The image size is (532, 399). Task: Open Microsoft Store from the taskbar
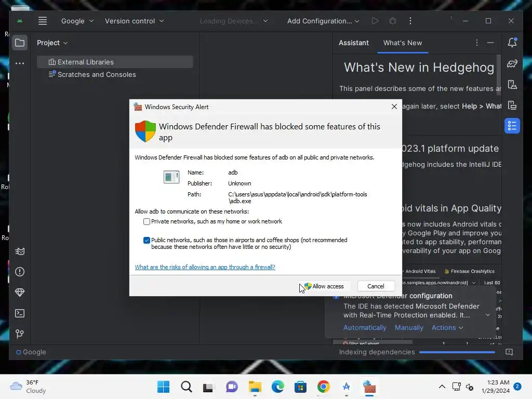(300, 387)
